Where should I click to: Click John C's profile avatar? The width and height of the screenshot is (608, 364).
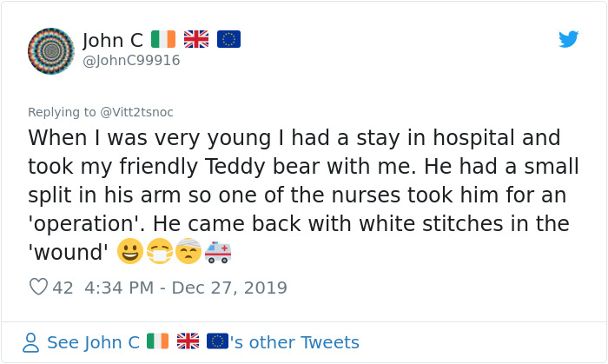[50, 50]
